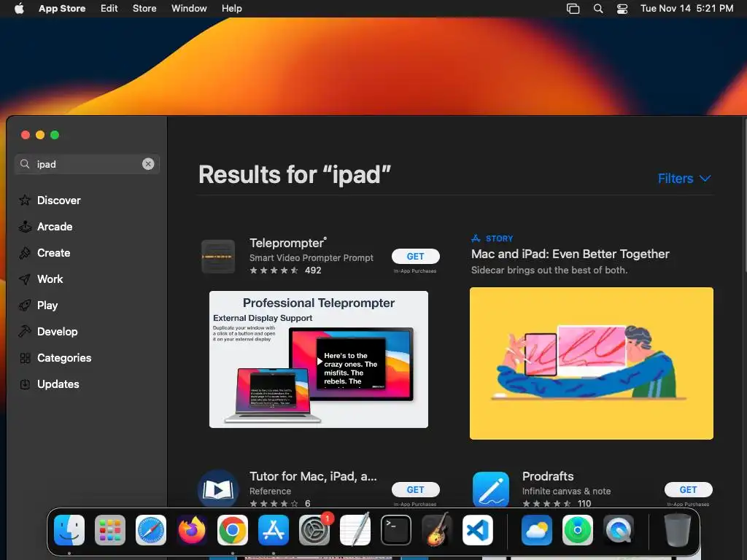The width and height of the screenshot is (747, 560).
Task: Open Weather app from the Dock
Action: coord(536,530)
